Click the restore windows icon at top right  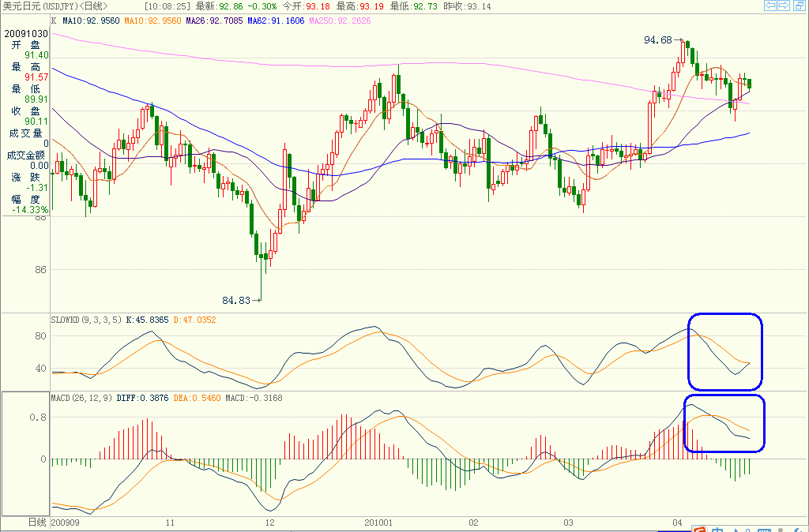800,6
